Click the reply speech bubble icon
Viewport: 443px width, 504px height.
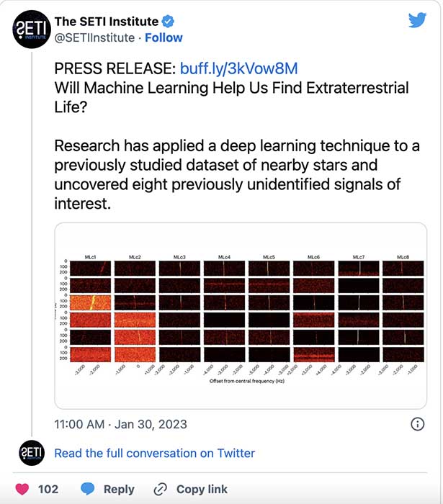[87, 489]
